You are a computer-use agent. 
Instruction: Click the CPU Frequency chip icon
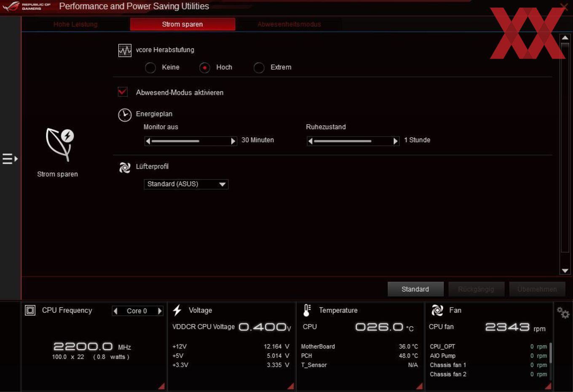pos(30,310)
